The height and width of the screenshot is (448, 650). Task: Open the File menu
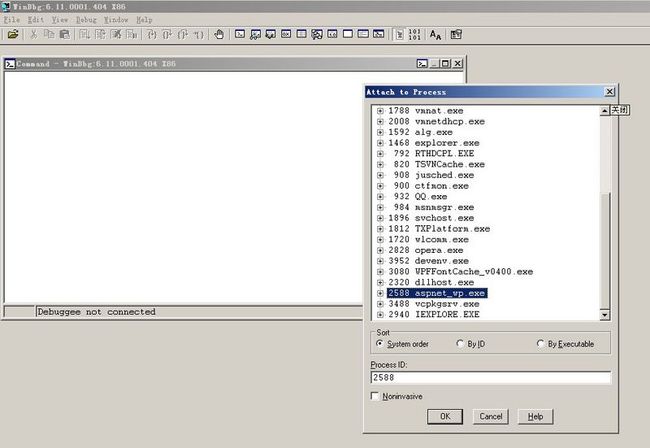coord(12,19)
